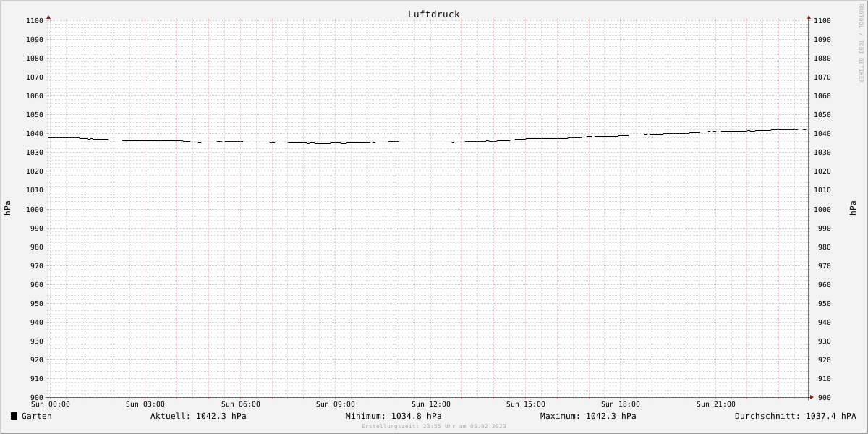Image resolution: width=868 pixels, height=434 pixels.
Task: Click the 'Sun 12:00' time axis label
Action: click(431, 404)
